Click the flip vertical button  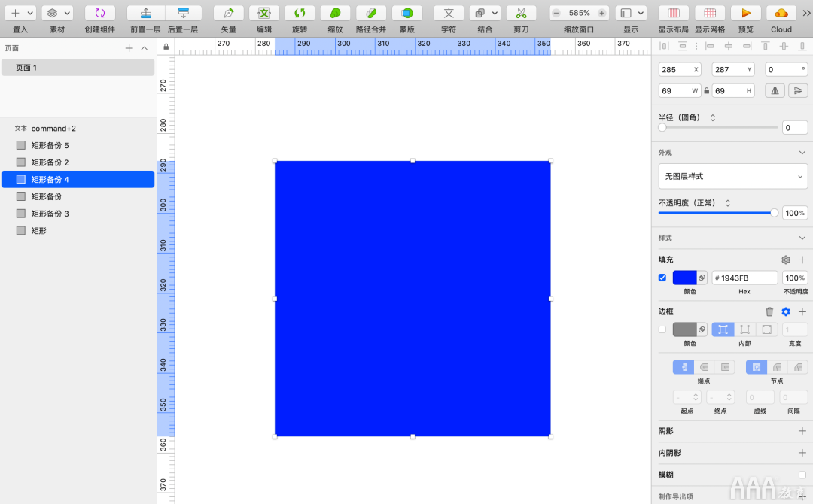(798, 91)
